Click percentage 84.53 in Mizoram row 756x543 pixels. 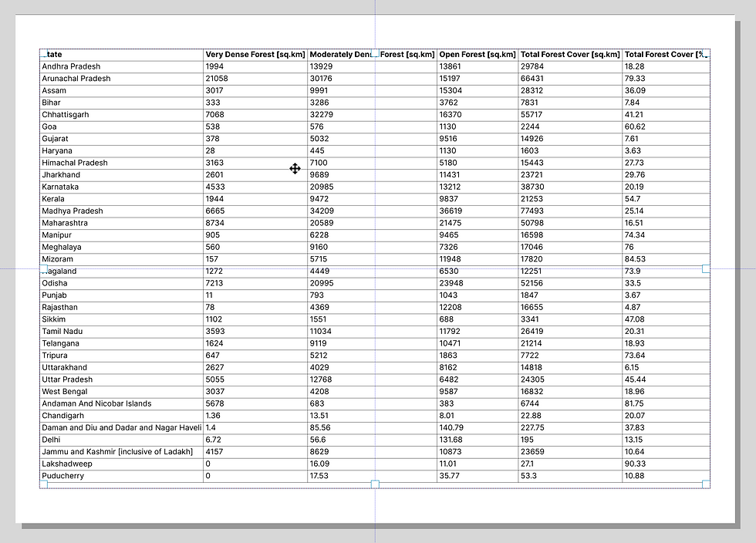pos(635,259)
